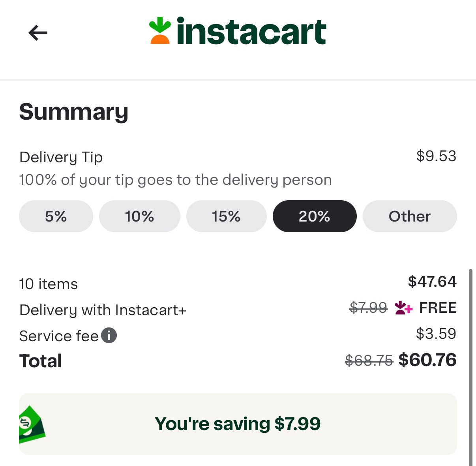Click the You're saving $7.99 banner

tap(238, 424)
